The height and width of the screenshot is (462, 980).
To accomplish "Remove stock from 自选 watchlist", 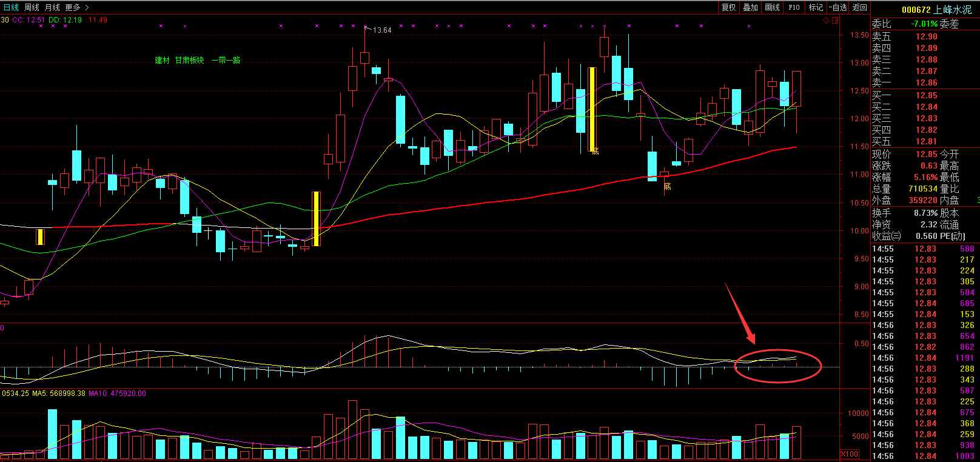I will [x=837, y=7].
